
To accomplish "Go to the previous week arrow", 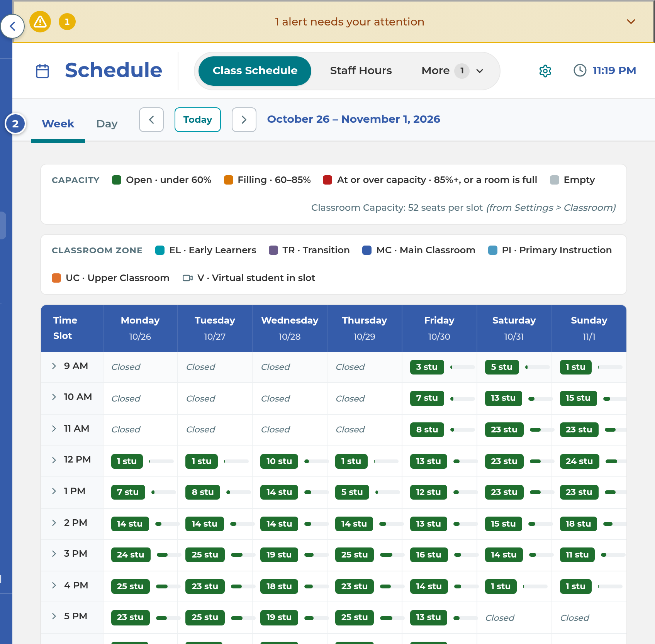I will tap(151, 120).
